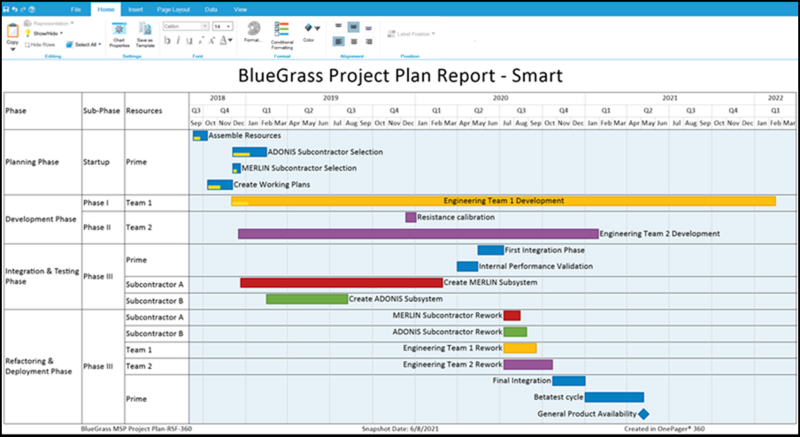
Task: Click the General Product Availability diamond milestone
Action: (644, 414)
